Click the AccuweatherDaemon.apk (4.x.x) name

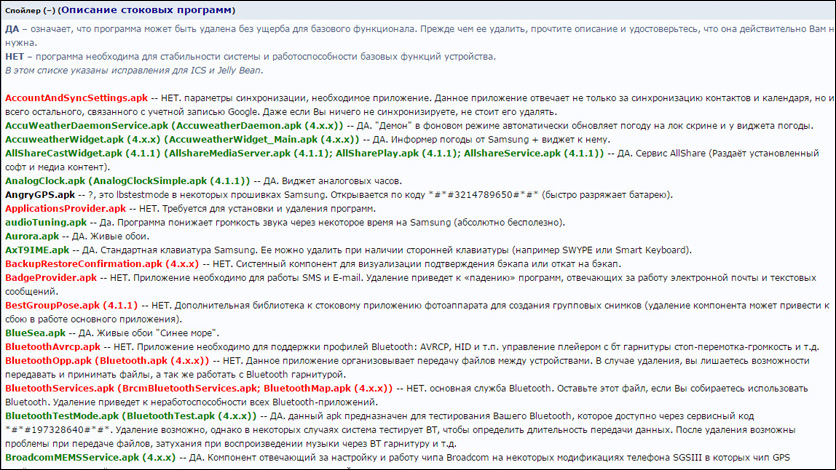(x=257, y=126)
